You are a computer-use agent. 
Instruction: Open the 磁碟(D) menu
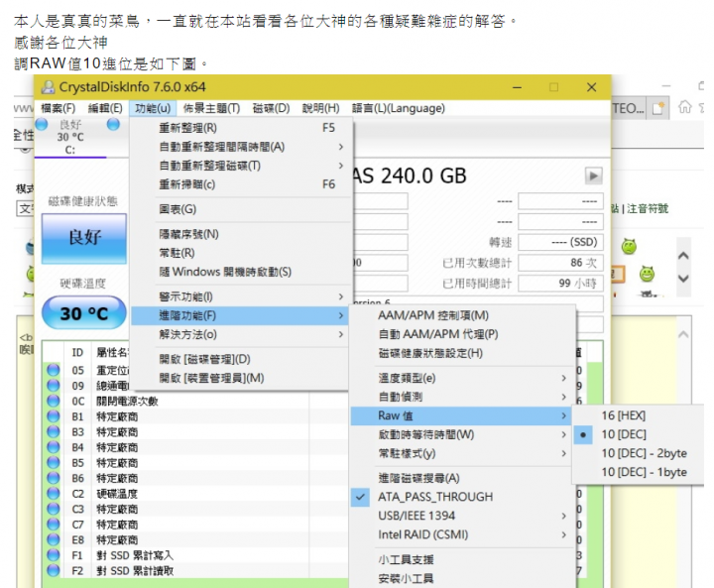pyautogui.click(x=271, y=108)
